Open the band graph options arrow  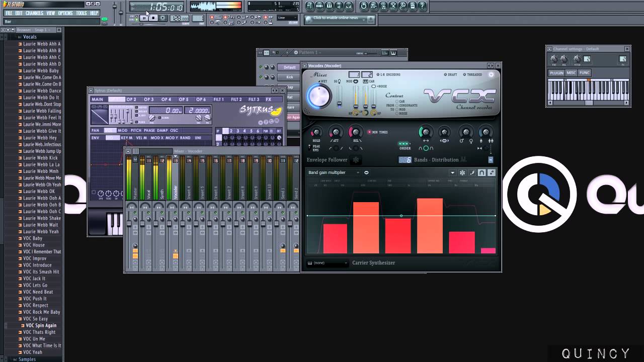tap(452, 172)
